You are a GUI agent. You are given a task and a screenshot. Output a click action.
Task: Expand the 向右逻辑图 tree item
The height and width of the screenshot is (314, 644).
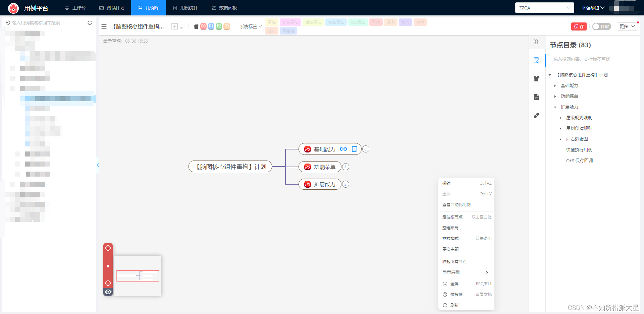[x=560, y=139]
